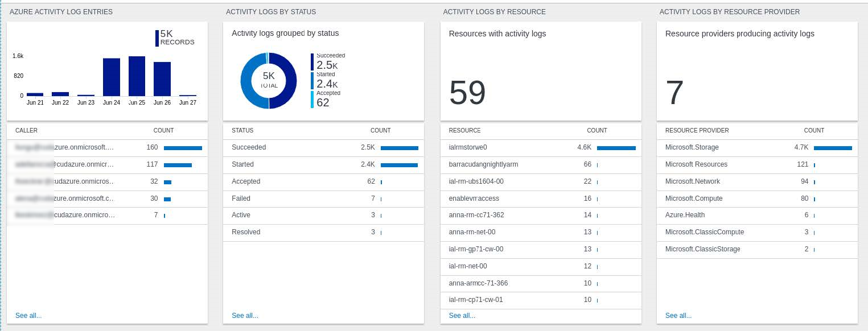The height and width of the screenshot is (331, 868).
Task: Click the caller row with count 117
Action: pyautogui.click(x=107, y=164)
